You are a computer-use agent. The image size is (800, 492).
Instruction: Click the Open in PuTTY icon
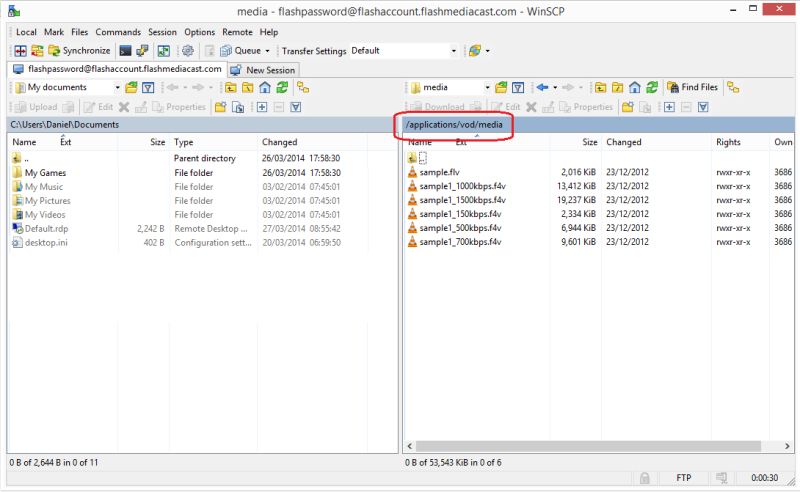142,51
